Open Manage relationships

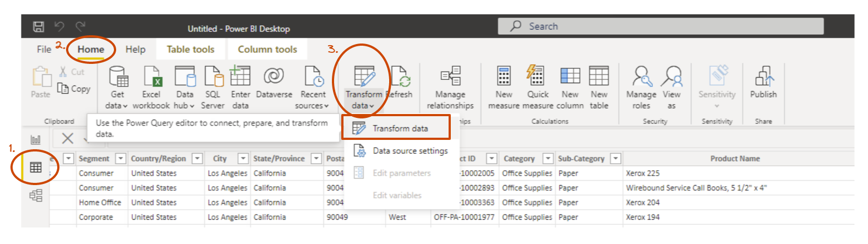(450, 77)
